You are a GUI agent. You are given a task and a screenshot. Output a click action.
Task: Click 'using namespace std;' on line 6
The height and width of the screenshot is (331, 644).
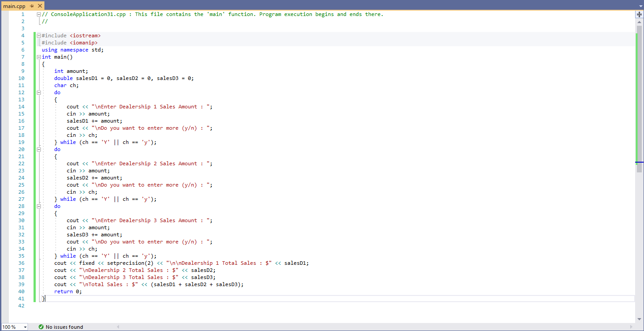click(x=72, y=50)
